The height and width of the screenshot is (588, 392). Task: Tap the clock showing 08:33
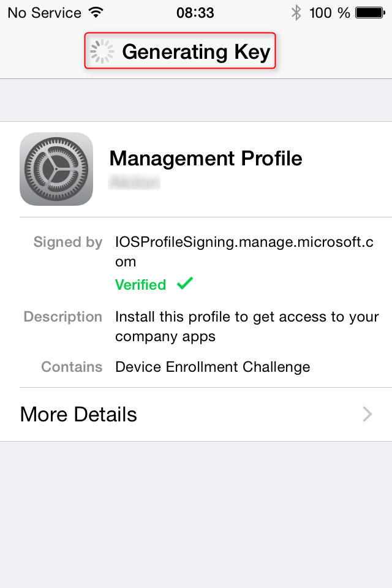[196, 12]
